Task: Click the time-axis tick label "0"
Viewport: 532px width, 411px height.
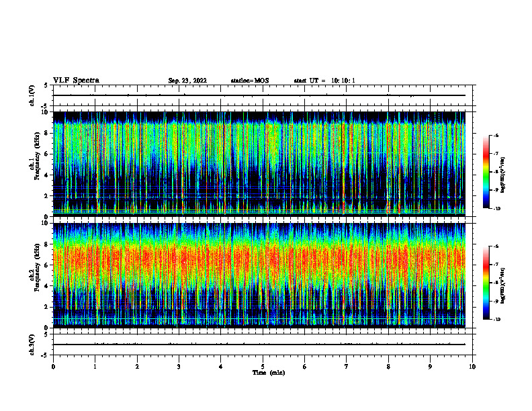Action: point(53,367)
